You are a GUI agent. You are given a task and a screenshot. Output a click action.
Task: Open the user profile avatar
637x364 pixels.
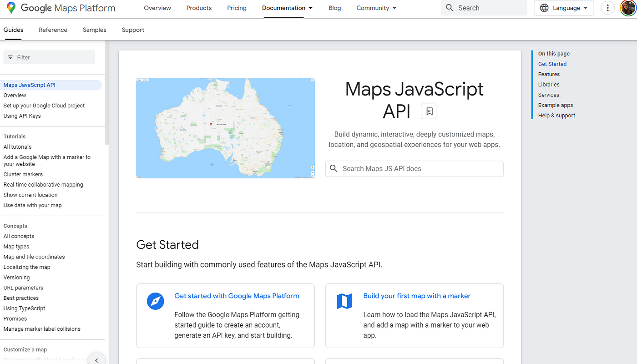628,8
